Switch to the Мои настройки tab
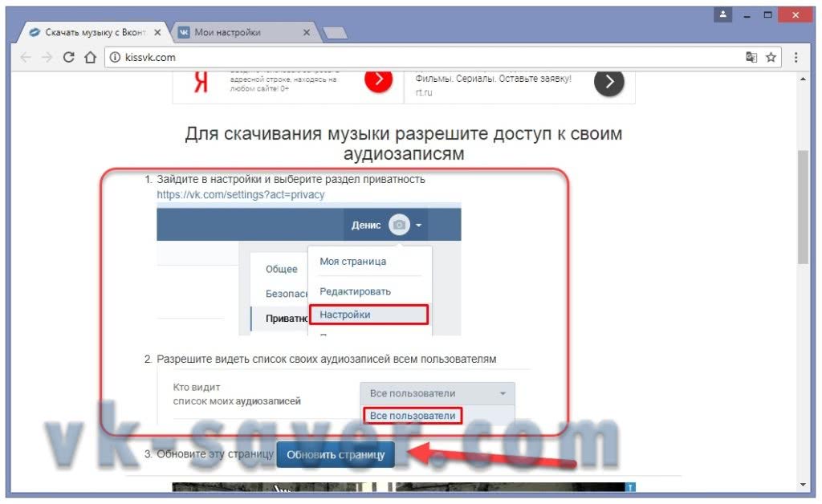This screenshot has height=504, width=822. point(238,33)
